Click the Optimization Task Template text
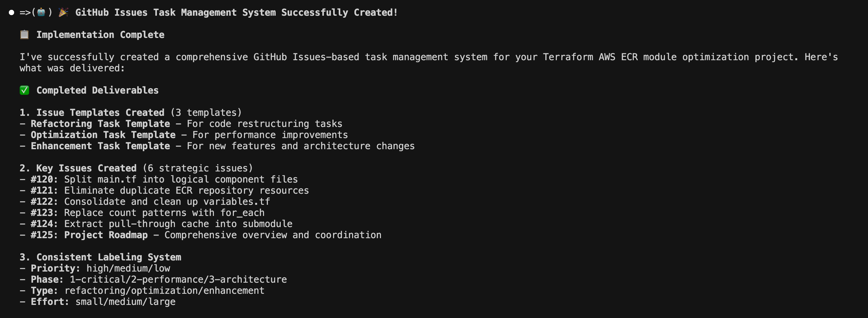 (x=103, y=135)
